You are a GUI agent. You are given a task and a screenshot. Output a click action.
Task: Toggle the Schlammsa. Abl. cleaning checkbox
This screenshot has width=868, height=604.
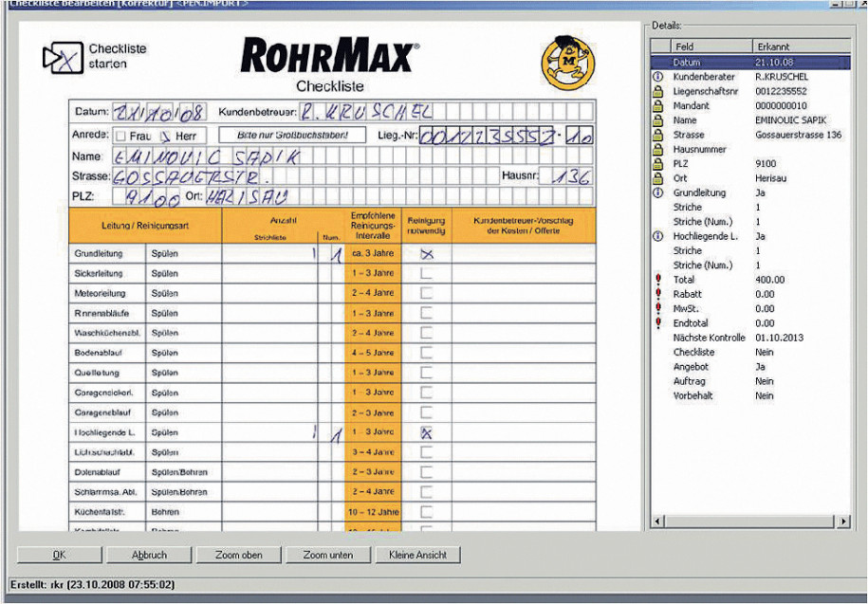pos(426,492)
